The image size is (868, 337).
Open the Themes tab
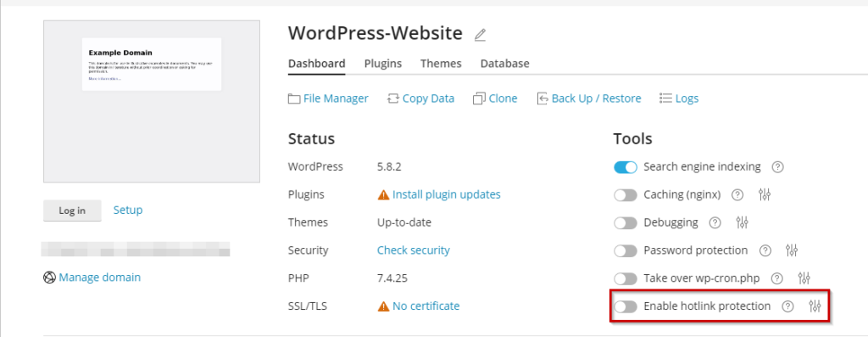[x=441, y=64]
